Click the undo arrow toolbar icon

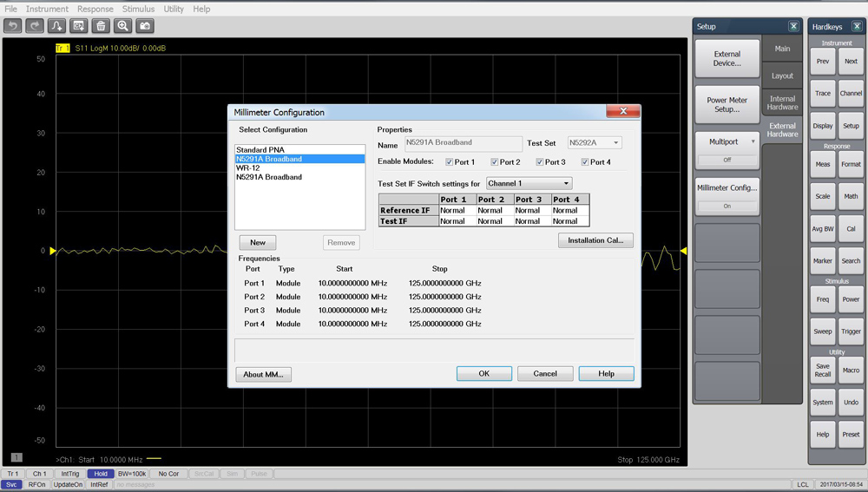click(x=13, y=26)
